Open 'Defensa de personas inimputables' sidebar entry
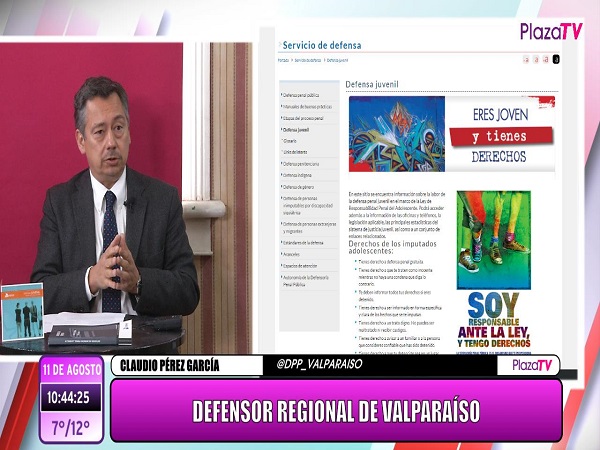Screen dimensions: 600x450 coord(308,205)
